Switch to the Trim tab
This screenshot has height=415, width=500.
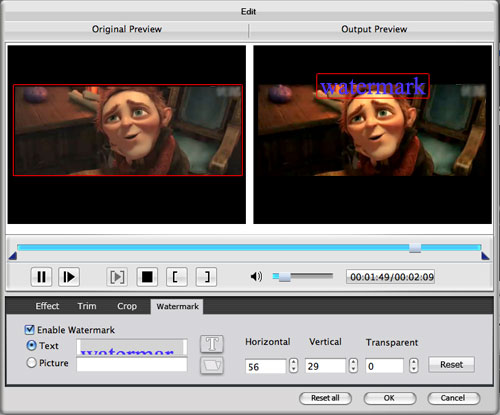coord(87,306)
